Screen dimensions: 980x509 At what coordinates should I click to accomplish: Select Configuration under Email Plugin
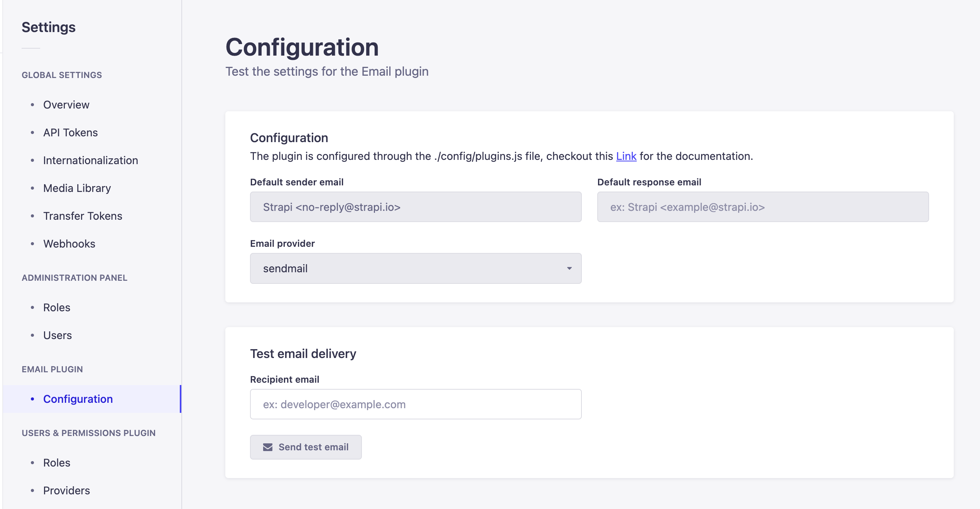point(78,399)
